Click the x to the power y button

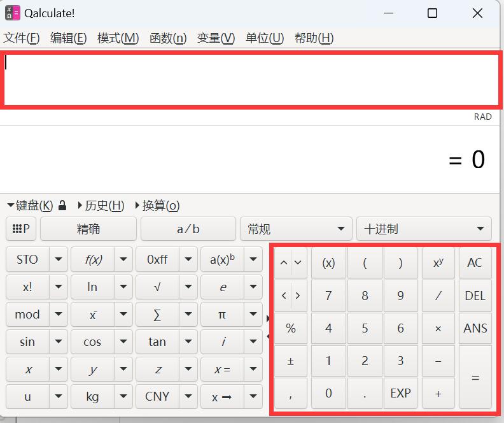[x=438, y=262]
